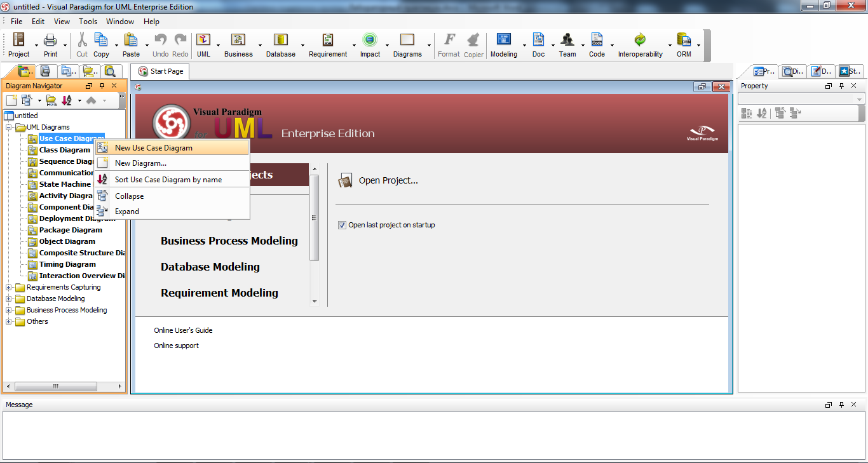Screen dimensions: 868x463
Task: Select Sort Use Case Diagram by name
Action: [168, 180]
